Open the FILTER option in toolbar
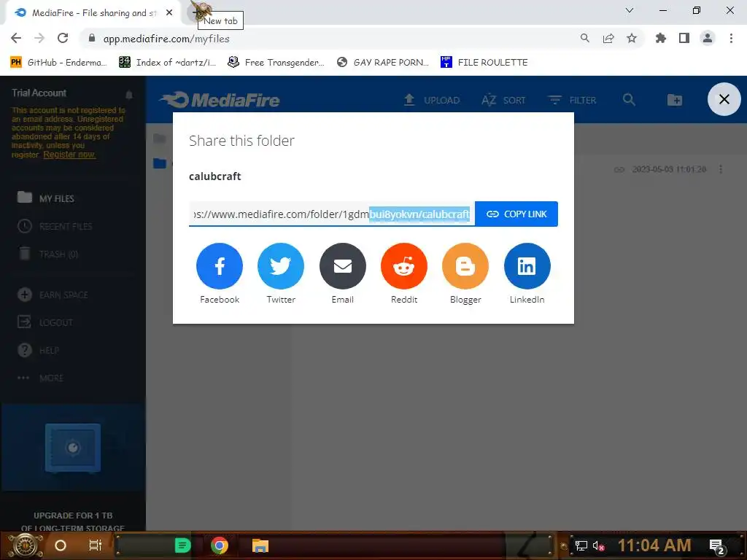The width and height of the screenshot is (747, 560). (572, 100)
